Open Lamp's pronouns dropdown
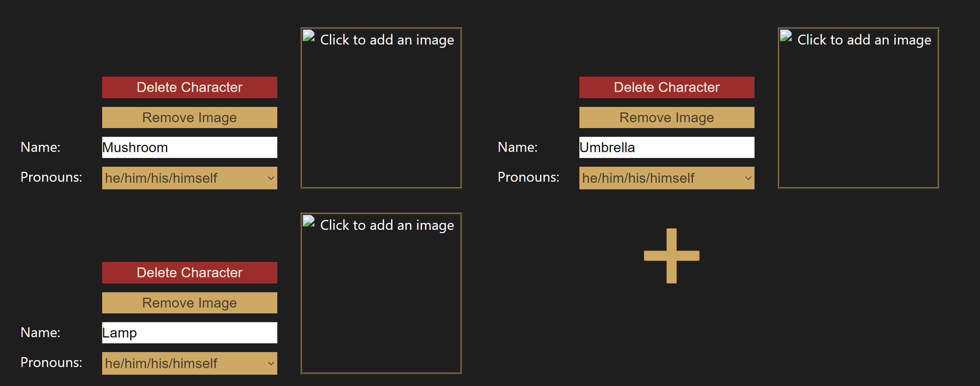The width and height of the screenshot is (980, 386). [189, 363]
